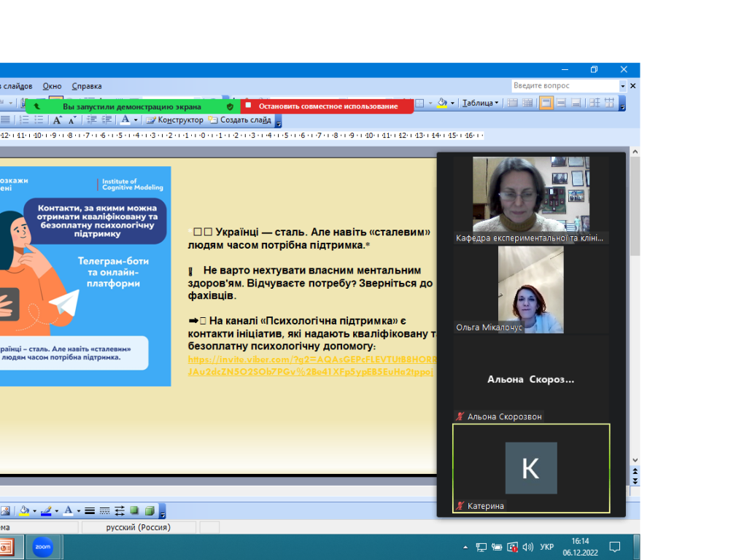This screenshot has height=560, width=747.
Task: Select Ольга Мікалочус video tile
Action: [531, 289]
